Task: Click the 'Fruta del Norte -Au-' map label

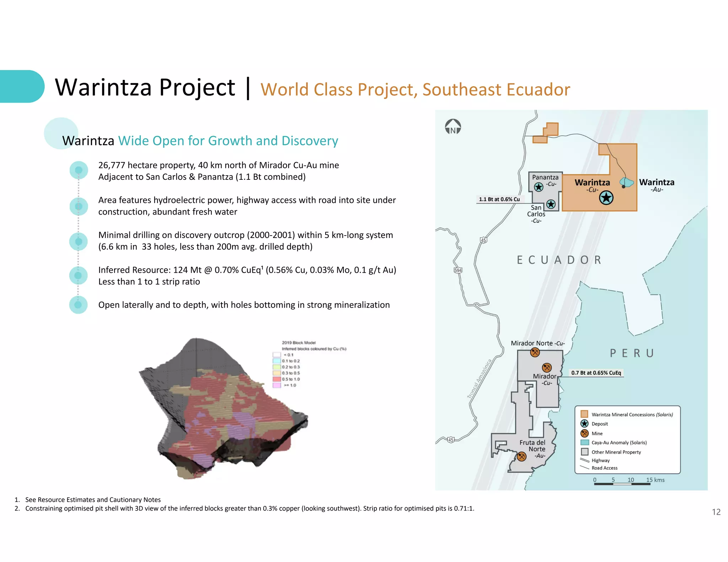Action: pyautogui.click(x=532, y=449)
